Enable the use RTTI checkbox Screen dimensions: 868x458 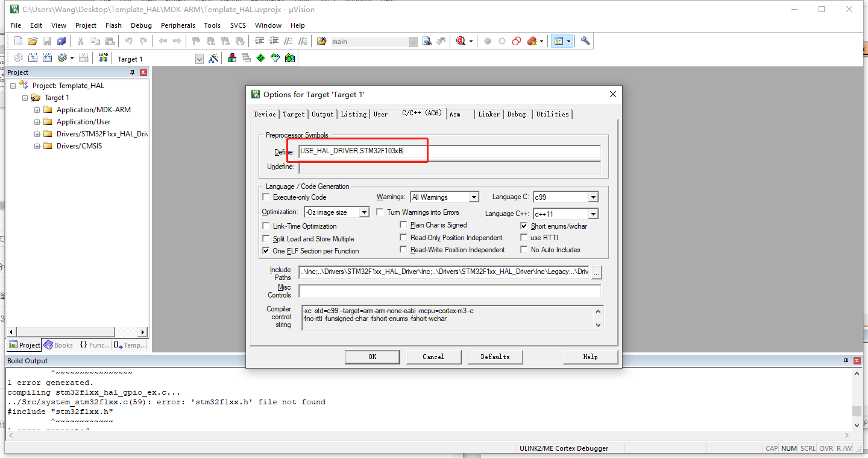tap(524, 238)
